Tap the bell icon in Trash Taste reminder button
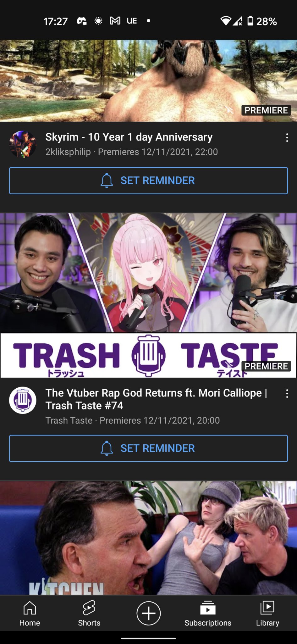 point(107,448)
